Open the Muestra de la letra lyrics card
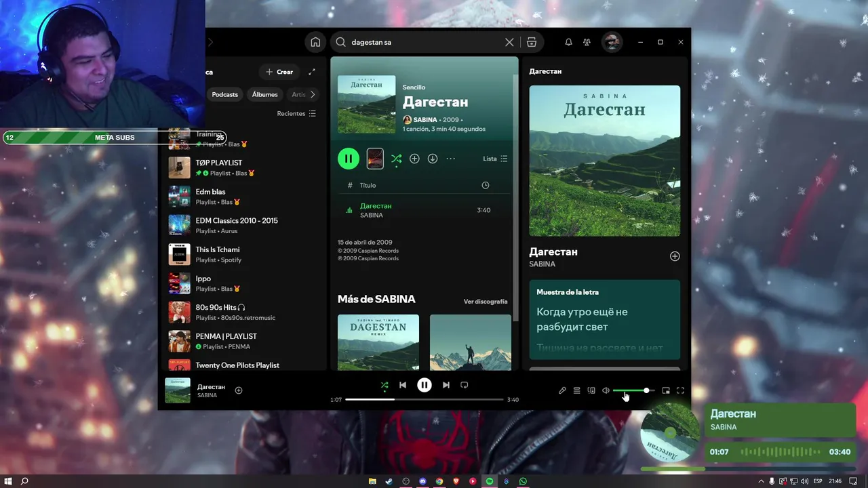Viewport: 868px width, 488px height. coord(605,320)
